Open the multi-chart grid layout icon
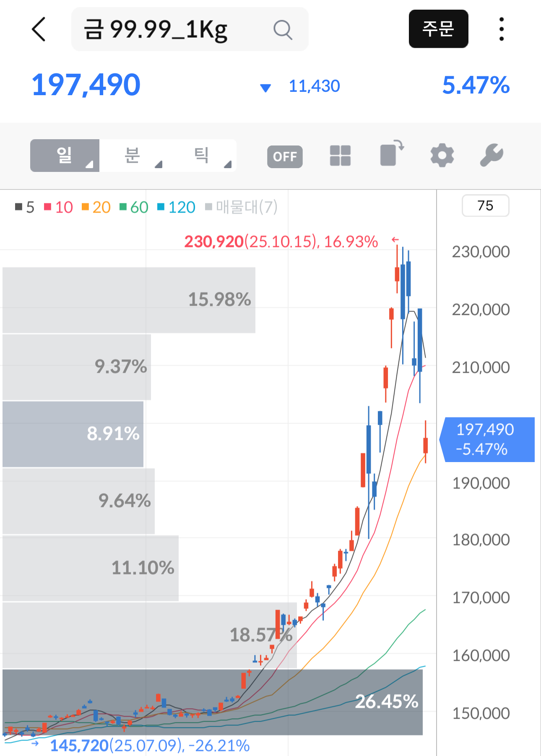Viewport: 541px width, 756px height. pyautogui.click(x=340, y=156)
